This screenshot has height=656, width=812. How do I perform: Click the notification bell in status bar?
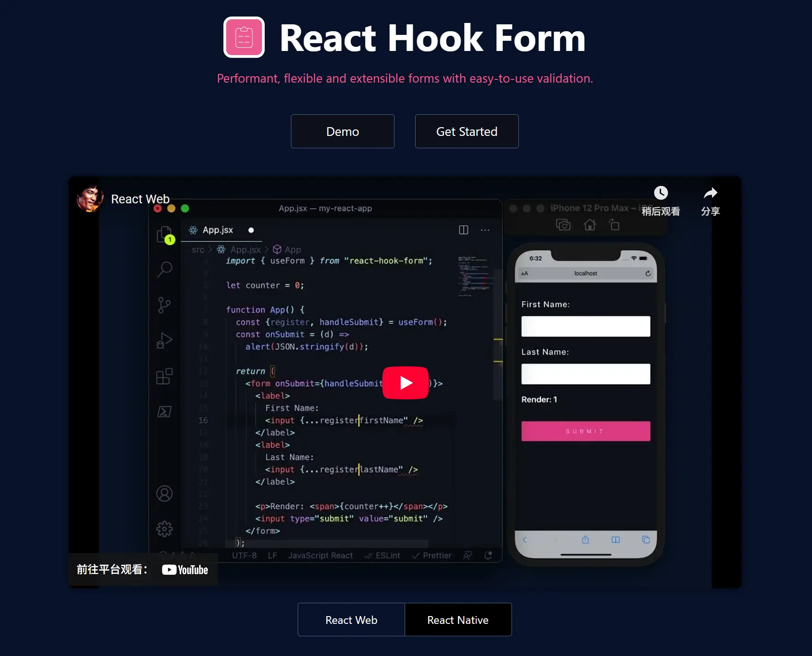[489, 555]
